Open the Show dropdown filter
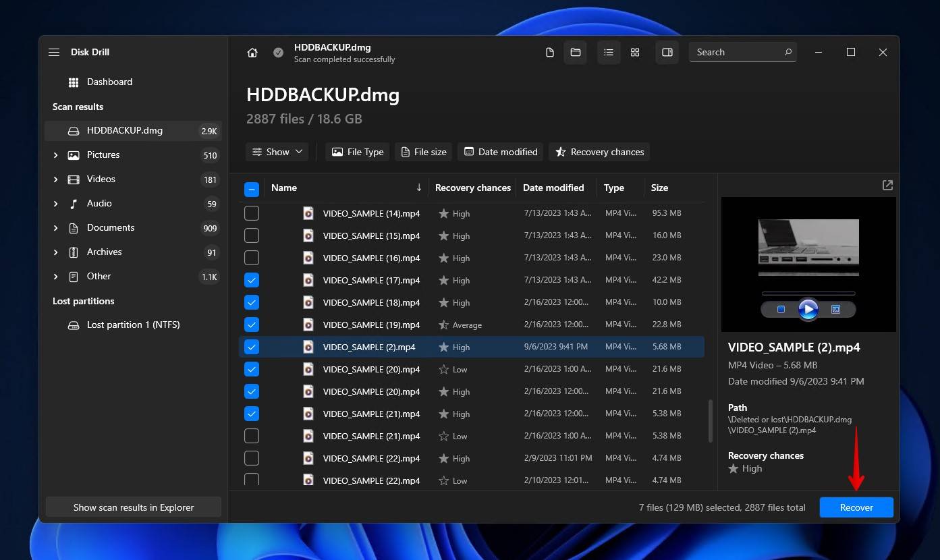 click(277, 152)
